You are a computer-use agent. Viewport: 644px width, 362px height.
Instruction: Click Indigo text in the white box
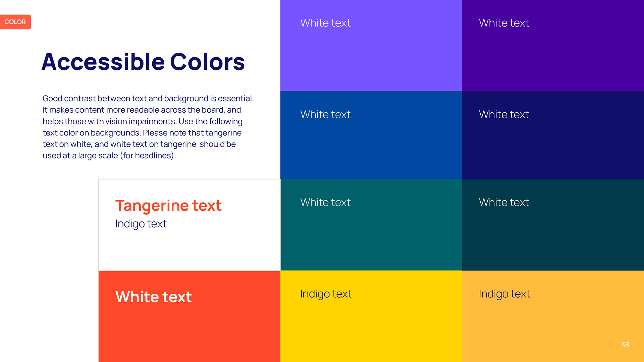[x=141, y=224]
